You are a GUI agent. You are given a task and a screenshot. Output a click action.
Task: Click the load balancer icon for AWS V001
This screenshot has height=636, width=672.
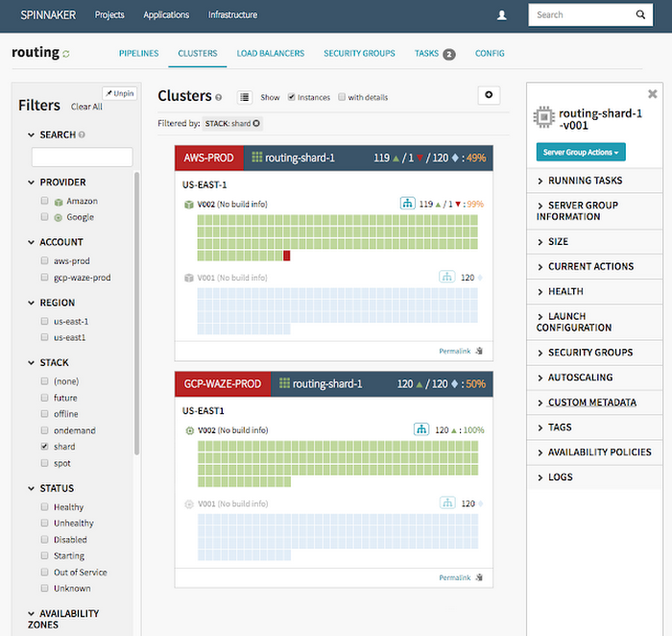click(x=447, y=277)
